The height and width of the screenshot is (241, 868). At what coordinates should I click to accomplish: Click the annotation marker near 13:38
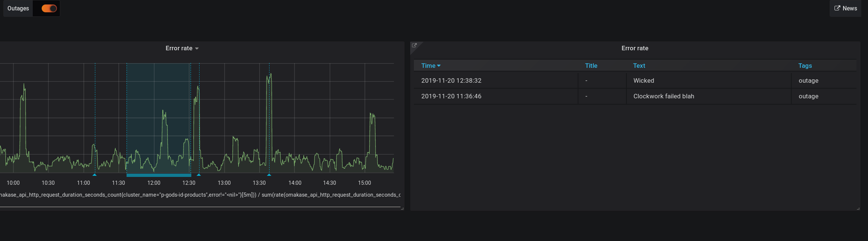[269, 174]
